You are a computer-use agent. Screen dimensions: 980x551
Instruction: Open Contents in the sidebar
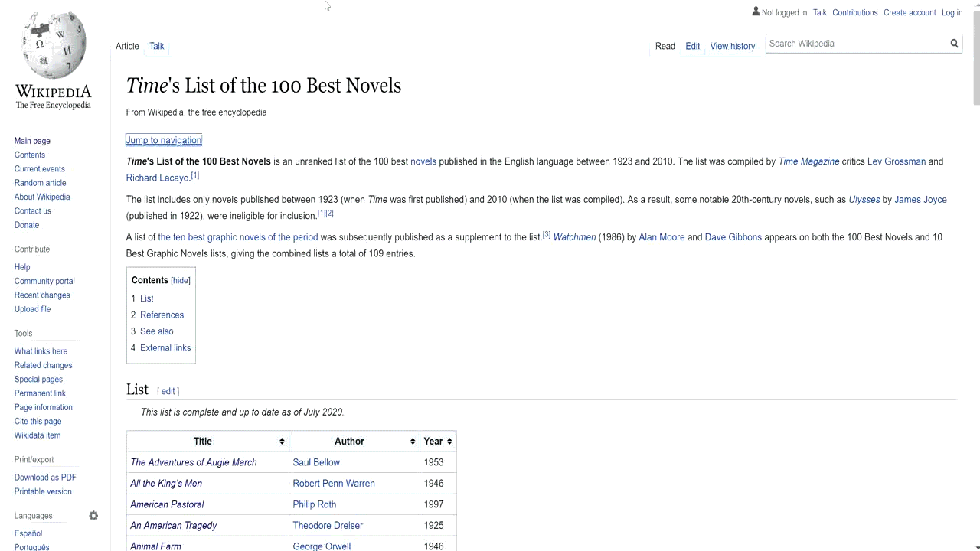(30, 155)
